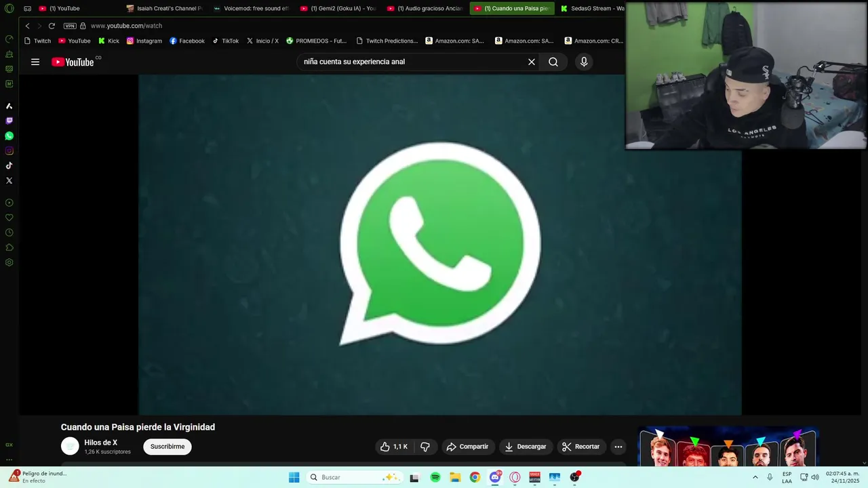868x488 pixels.
Task: Open the Kick bookmark
Action: point(108,41)
